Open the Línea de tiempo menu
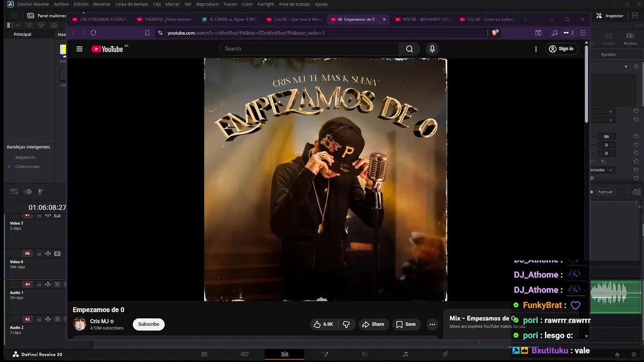This screenshot has width=644, height=362. [x=132, y=4]
